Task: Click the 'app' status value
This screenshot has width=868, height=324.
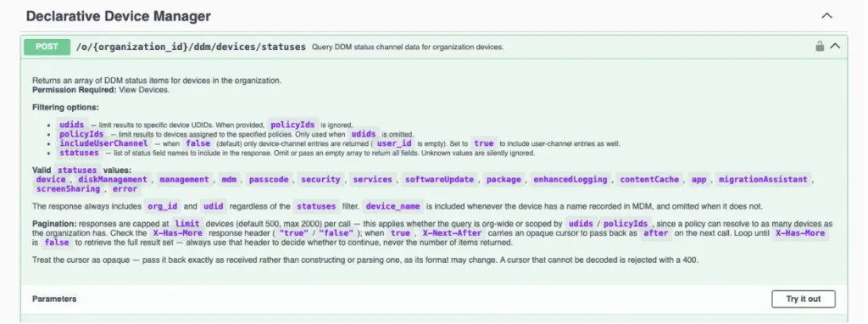Action: pyautogui.click(x=699, y=180)
